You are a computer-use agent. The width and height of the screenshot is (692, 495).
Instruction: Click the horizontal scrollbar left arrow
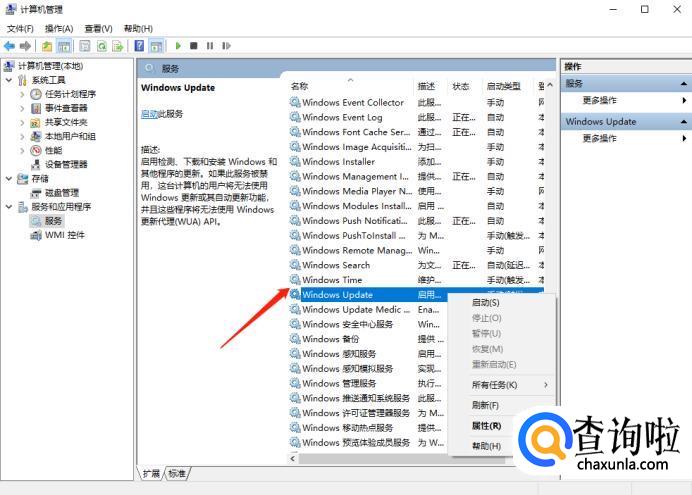click(x=293, y=459)
